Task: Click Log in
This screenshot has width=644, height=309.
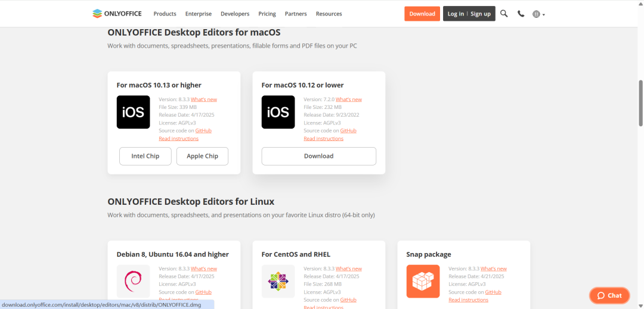Action: [x=456, y=14]
